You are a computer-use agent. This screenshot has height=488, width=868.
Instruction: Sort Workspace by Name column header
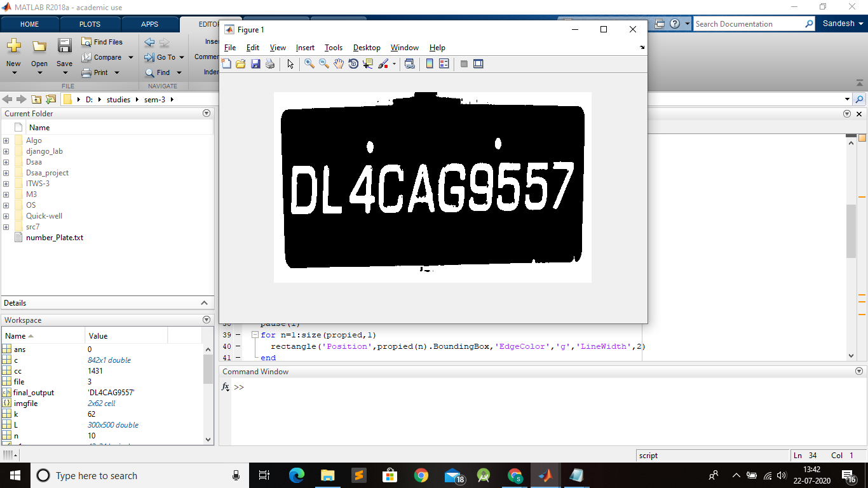click(x=43, y=335)
